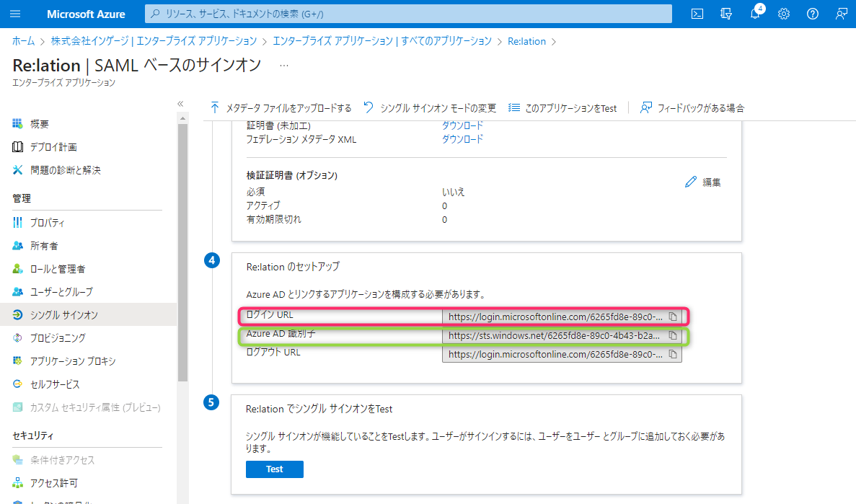Click シングル サインオン モードの変更
This screenshot has width=856, height=504.
pos(430,108)
